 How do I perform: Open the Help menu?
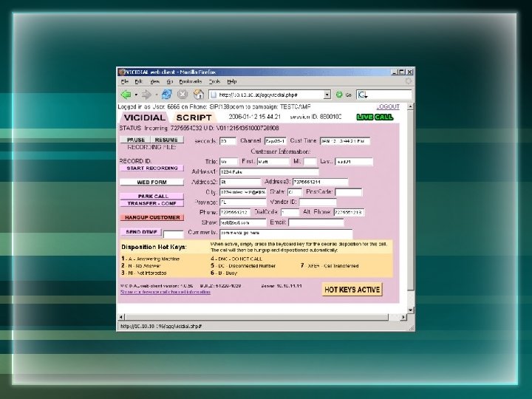[232, 81]
